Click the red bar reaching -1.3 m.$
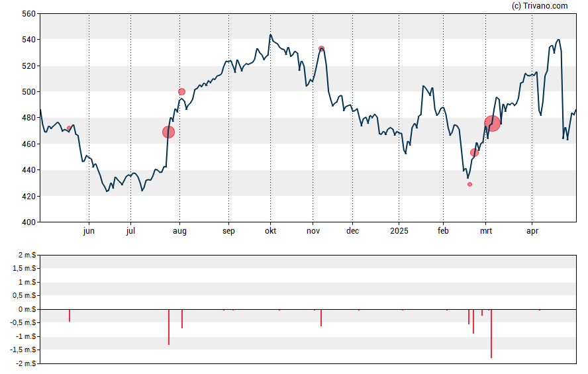The width and height of the screenshot is (588, 374). pos(169,327)
